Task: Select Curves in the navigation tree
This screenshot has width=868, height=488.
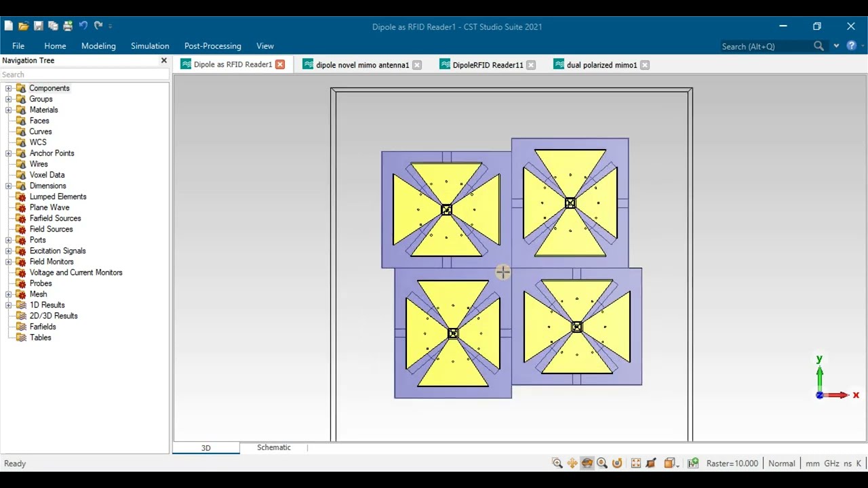Action: tap(41, 131)
